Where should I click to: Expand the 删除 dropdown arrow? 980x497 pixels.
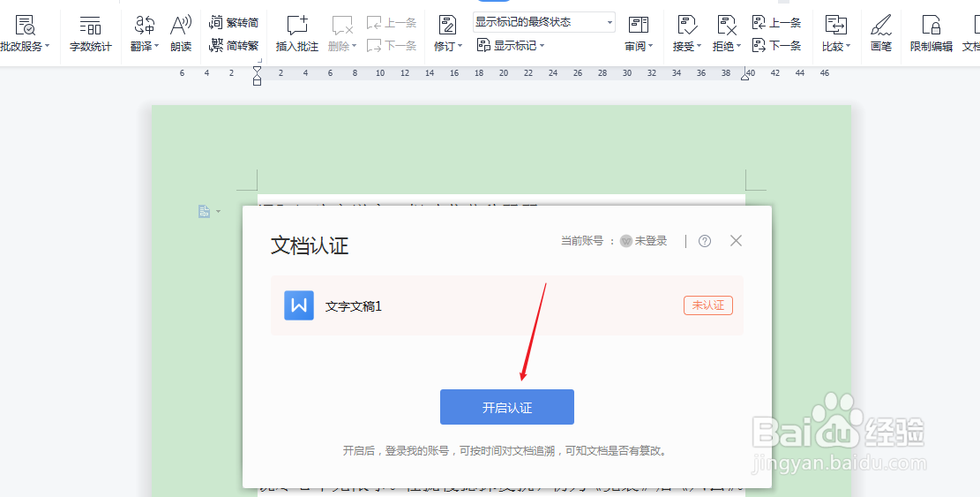click(x=354, y=46)
